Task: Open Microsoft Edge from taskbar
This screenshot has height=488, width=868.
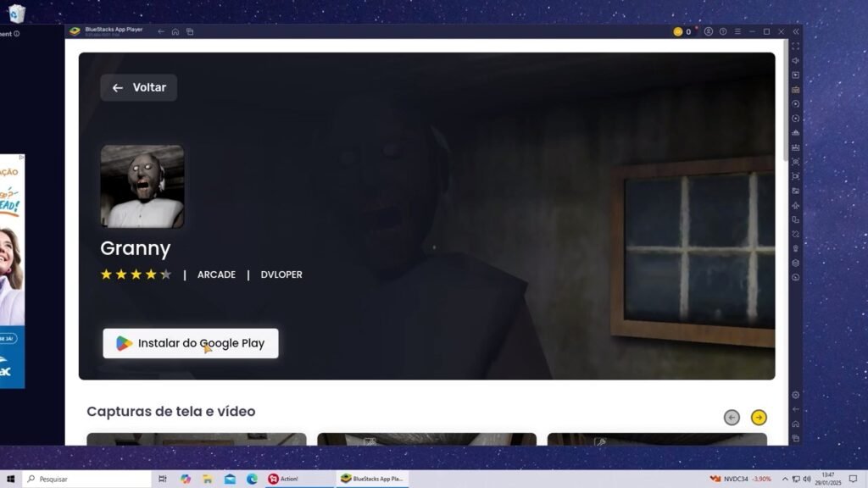Action: tap(252, 479)
